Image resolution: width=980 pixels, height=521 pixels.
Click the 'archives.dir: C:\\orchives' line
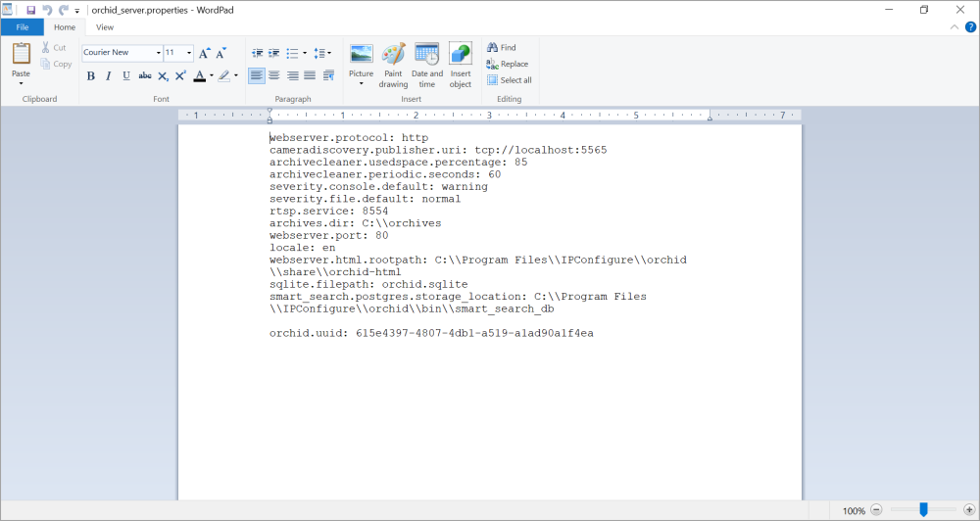(x=355, y=223)
